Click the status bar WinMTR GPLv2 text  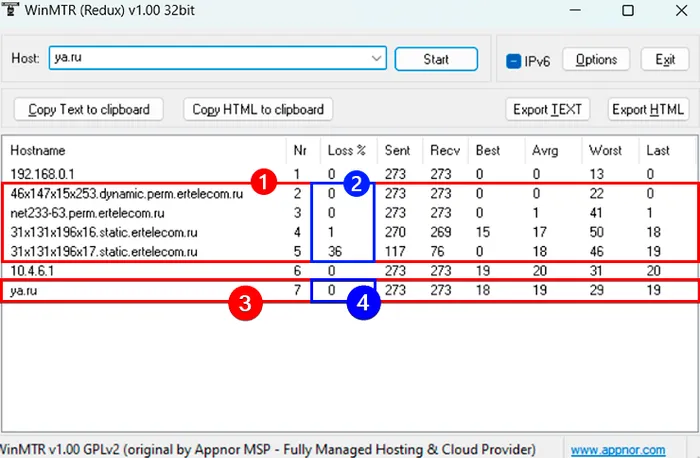point(268,450)
